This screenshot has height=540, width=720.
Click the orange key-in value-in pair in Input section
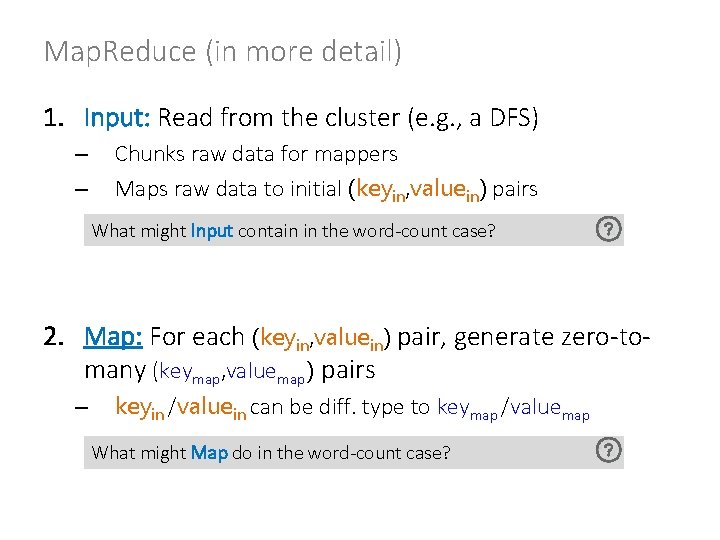[x=417, y=190]
